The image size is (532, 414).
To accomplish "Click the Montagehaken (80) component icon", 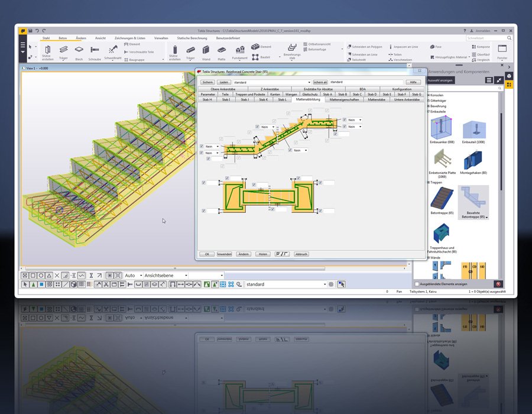I will pyautogui.click(x=473, y=160).
